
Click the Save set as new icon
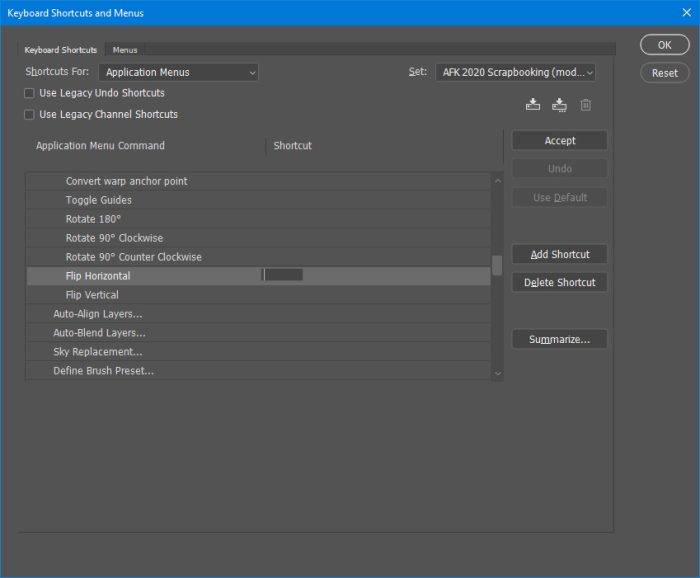(559, 105)
